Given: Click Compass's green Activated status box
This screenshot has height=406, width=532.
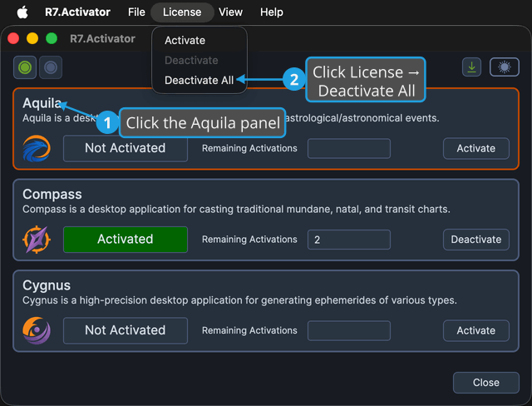Looking at the screenshot, I should pyautogui.click(x=126, y=240).
